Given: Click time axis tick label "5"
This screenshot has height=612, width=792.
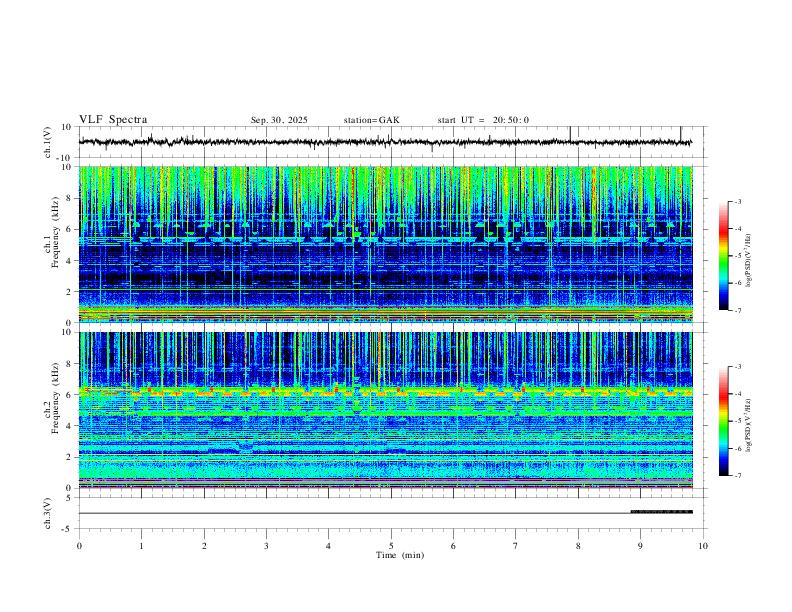Looking at the screenshot, I should click(x=391, y=546).
